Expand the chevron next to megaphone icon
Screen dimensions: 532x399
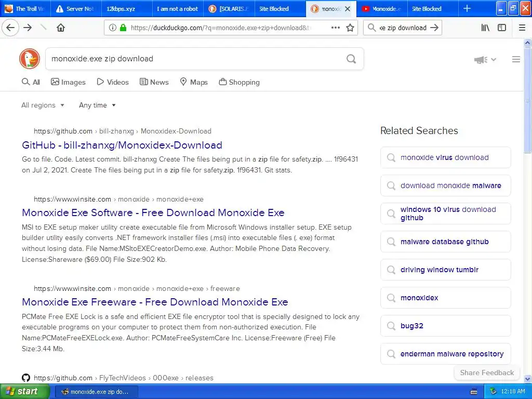click(494, 60)
